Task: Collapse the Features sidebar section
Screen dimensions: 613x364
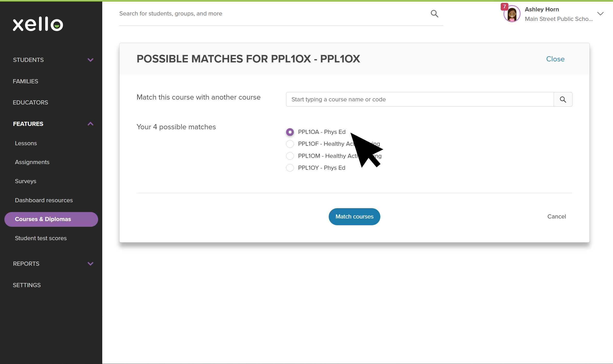Action: pyautogui.click(x=90, y=124)
